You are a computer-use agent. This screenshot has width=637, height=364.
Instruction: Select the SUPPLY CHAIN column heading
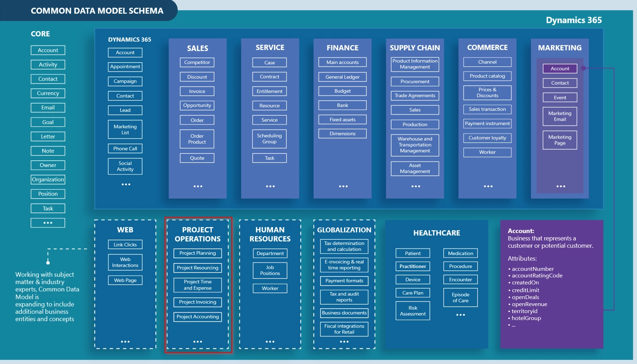coord(415,48)
